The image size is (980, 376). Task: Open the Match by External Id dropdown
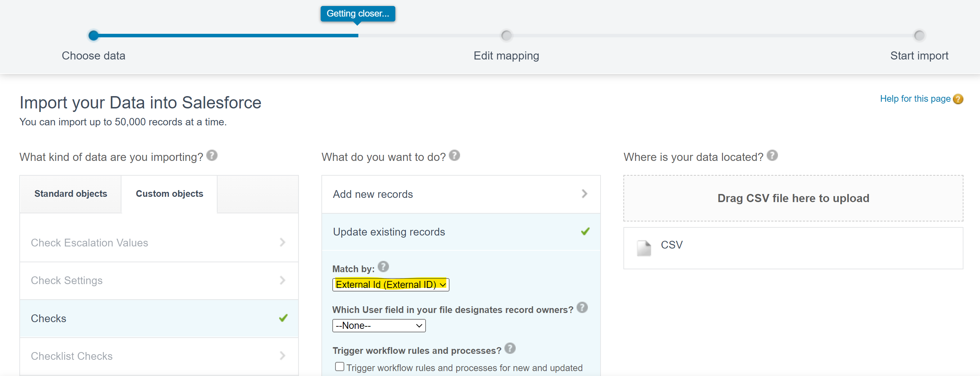point(390,285)
